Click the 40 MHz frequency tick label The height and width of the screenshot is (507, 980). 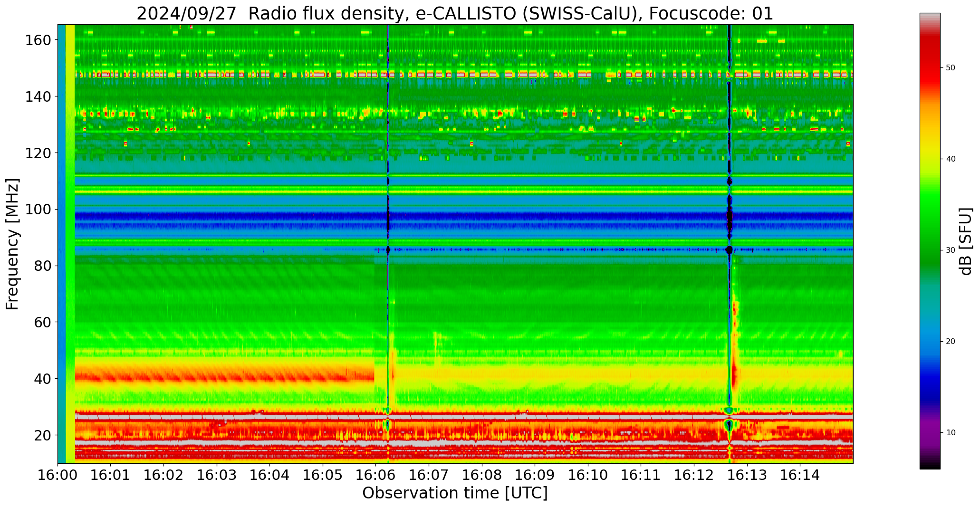pyautogui.click(x=42, y=379)
